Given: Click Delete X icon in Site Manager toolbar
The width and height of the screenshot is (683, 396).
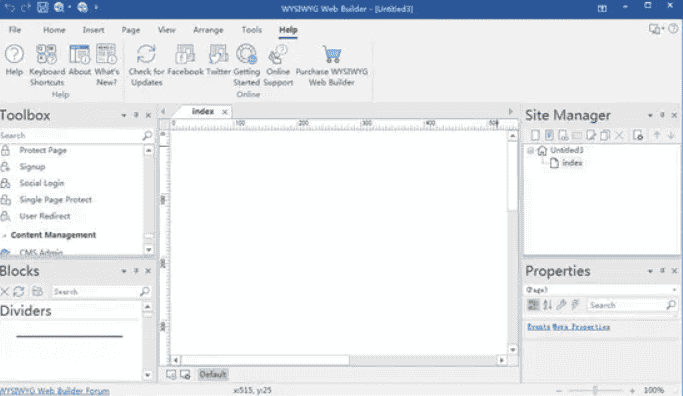Looking at the screenshot, I should point(619,135).
